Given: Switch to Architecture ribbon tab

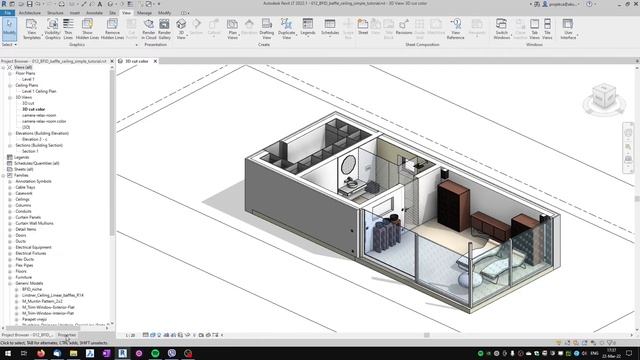Looking at the screenshot, I should (30, 13).
